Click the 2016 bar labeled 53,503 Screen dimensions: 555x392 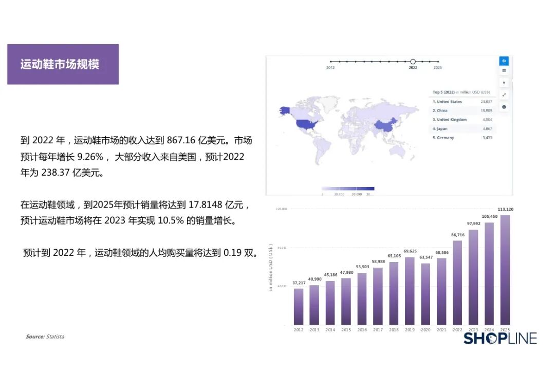362,299
